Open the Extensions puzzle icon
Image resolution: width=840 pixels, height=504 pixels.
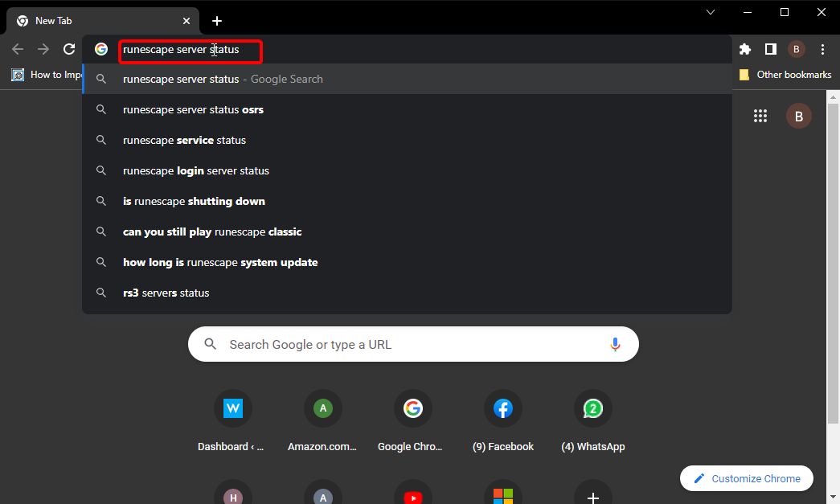pyautogui.click(x=744, y=49)
